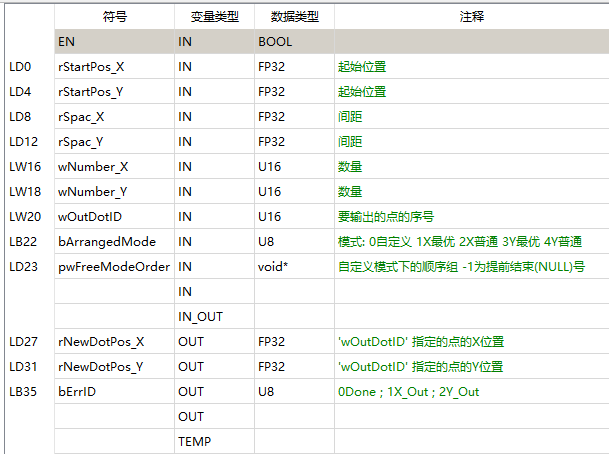Select the LD4 address cell

pyautogui.click(x=30, y=91)
